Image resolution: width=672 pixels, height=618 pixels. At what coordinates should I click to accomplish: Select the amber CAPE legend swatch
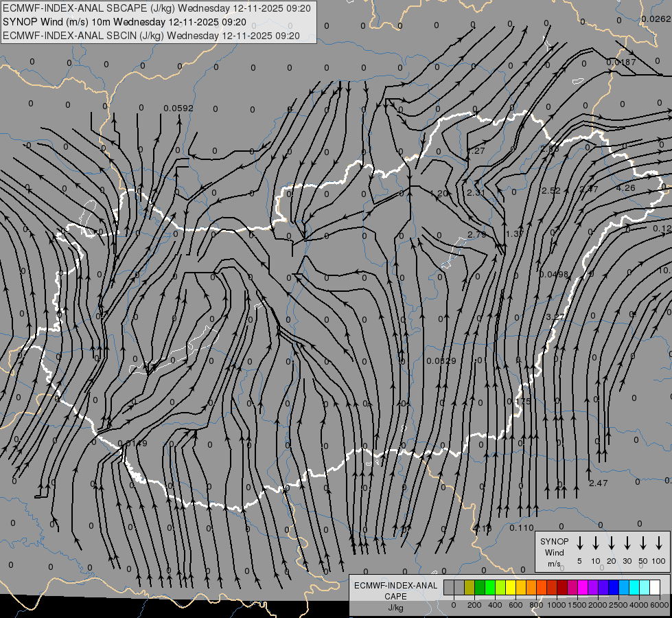click(521, 587)
